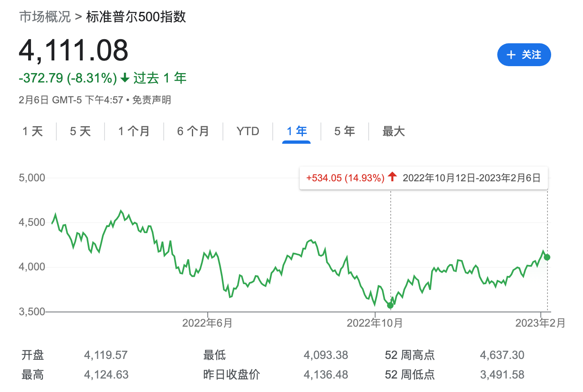Click the 2023年2月 axis label
Screen dimensions: 583x392
541,323
